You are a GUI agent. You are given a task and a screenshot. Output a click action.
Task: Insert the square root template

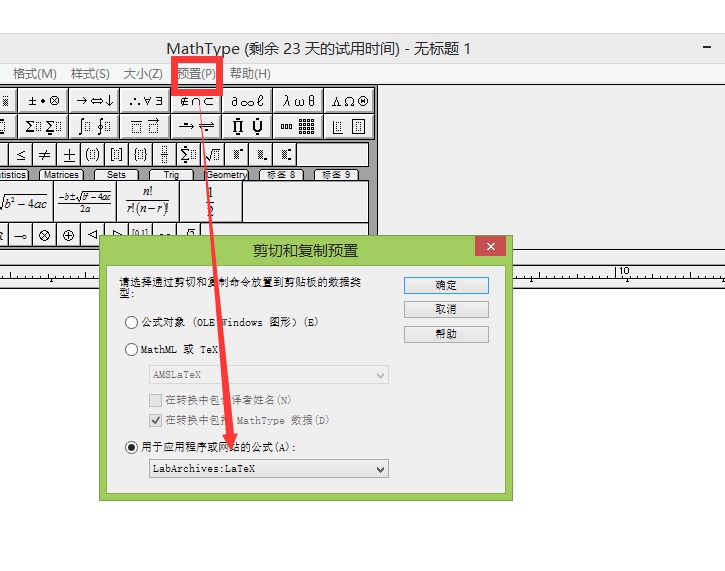[213, 154]
